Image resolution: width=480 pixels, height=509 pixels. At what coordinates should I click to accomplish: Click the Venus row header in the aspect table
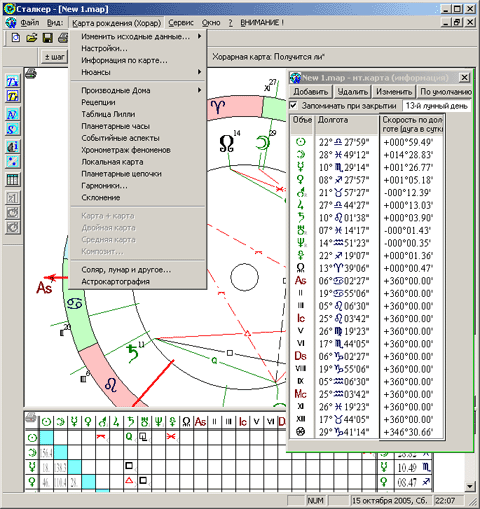(x=32, y=482)
